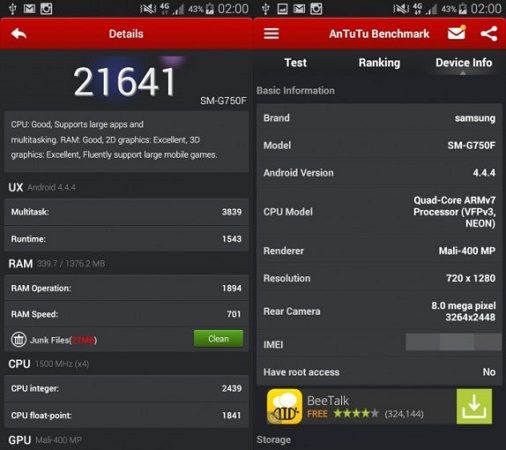The width and height of the screenshot is (506, 450).
Task: Tap the AnTuTu Benchmark title
Action: [379, 34]
